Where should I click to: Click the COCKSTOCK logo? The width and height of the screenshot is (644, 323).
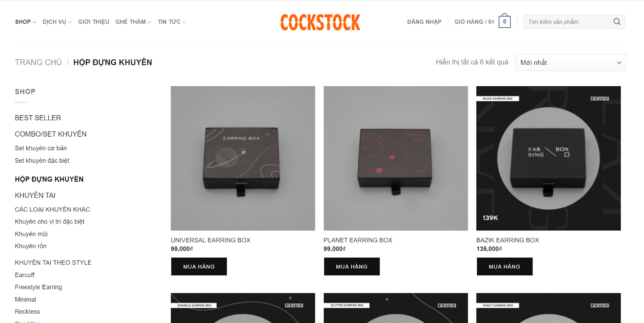coord(320,22)
